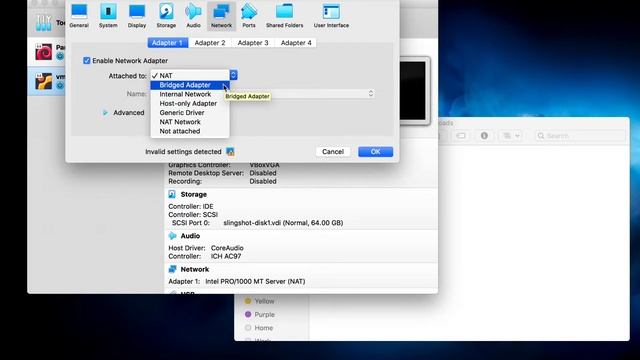Select the Network settings icon

tap(221, 16)
